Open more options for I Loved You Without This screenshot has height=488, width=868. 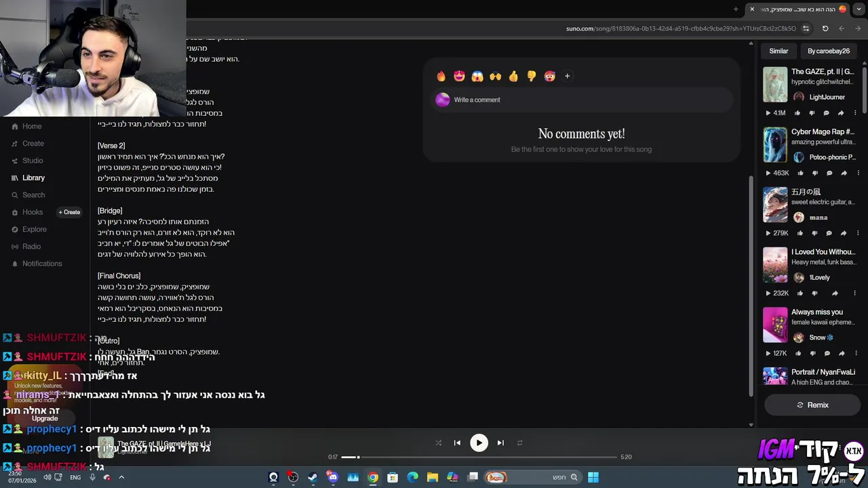click(x=854, y=293)
